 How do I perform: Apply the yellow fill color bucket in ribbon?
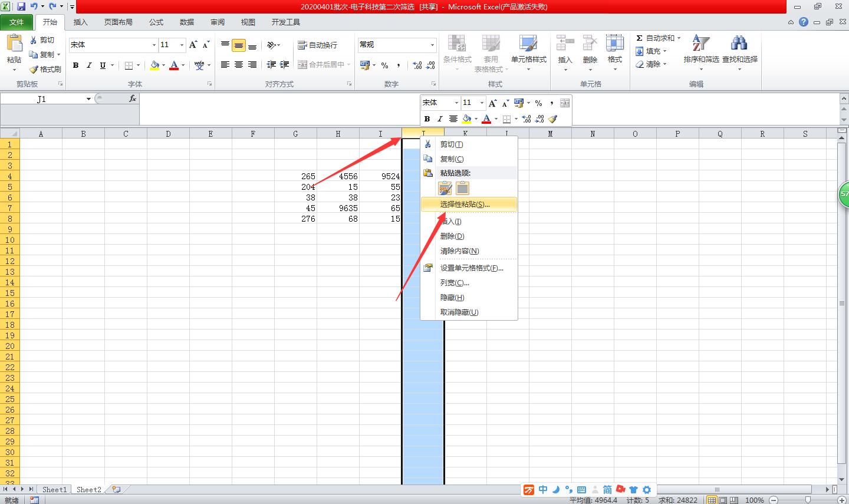154,65
